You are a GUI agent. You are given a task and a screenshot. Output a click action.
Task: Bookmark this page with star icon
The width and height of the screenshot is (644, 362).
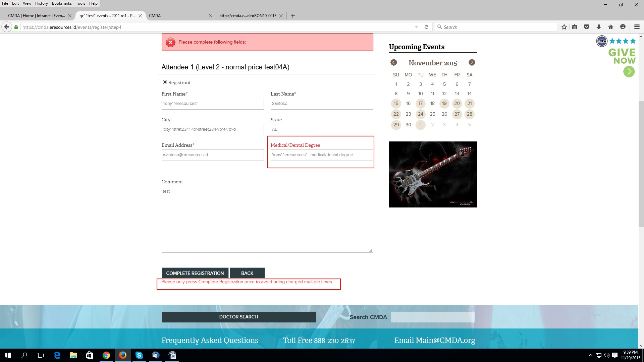pyautogui.click(x=564, y=27)
